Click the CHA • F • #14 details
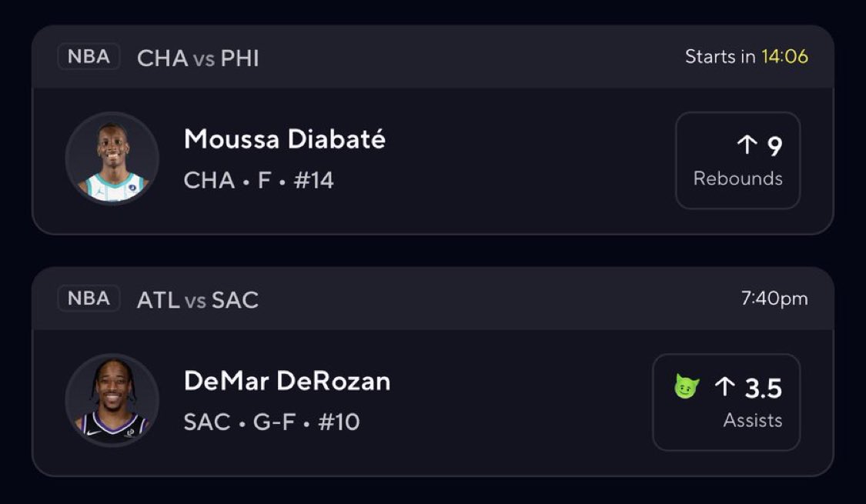The image size is (866, 504). coord(259,180)
